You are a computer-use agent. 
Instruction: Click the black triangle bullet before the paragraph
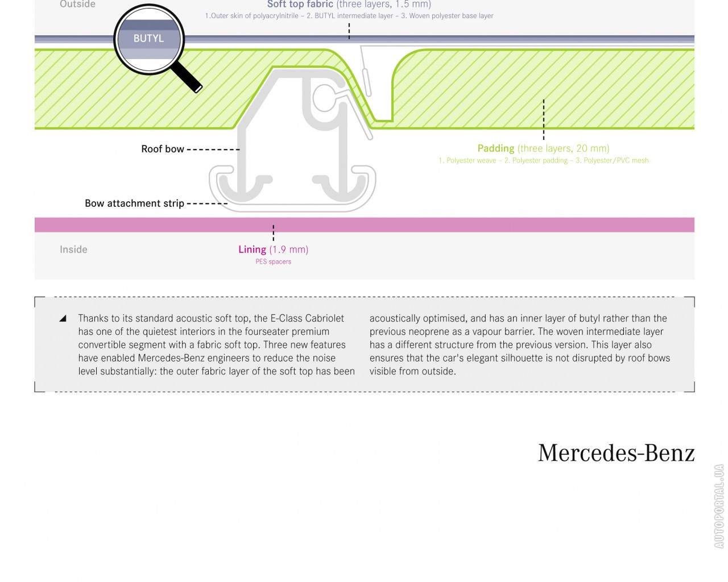[x=63, y=318]
